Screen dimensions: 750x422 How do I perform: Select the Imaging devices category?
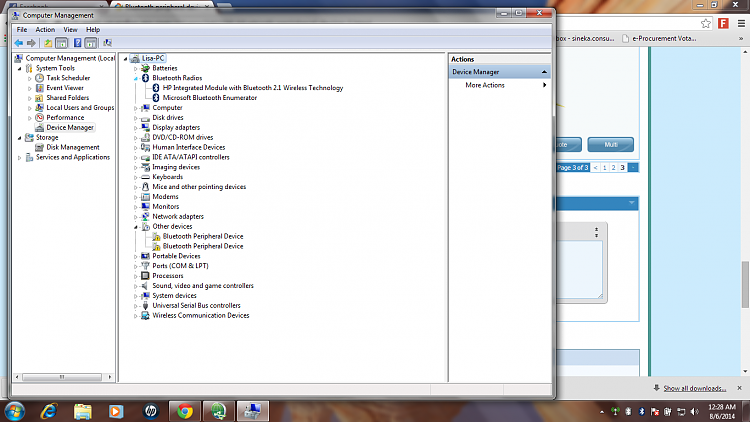[x=176, y=167]
